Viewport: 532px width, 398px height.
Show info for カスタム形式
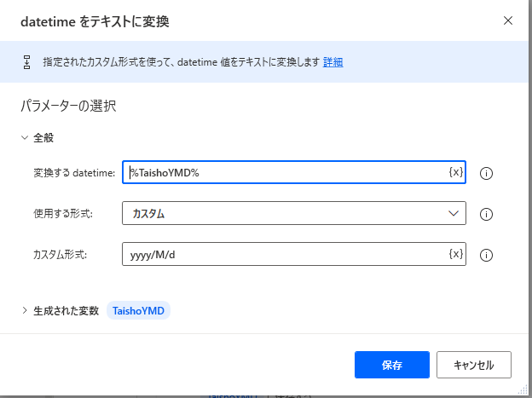pos(488,255)
